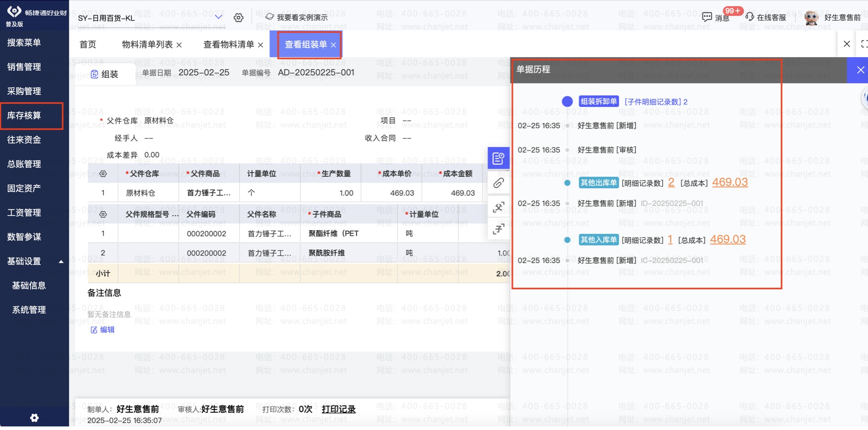Click column settings gear in child items table
The height and width of the screenshot is (430, 868).
click(103, 215)
